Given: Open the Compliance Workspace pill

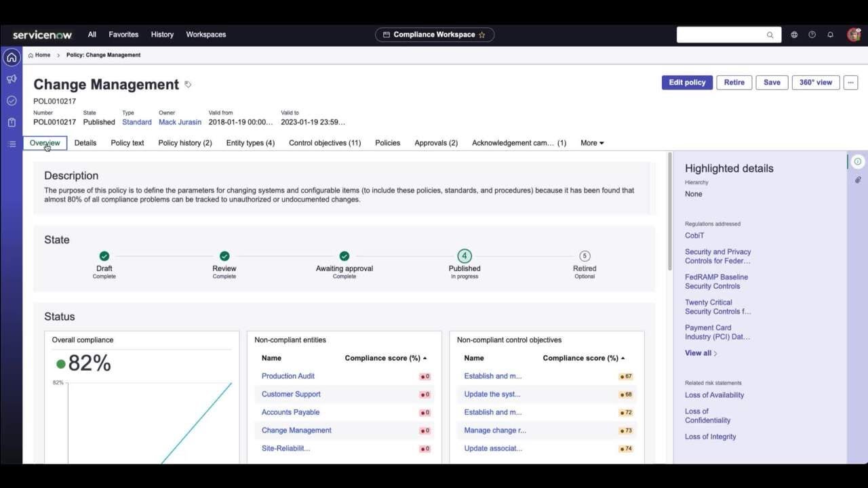Looking at the screenshot, I should tap(435, 35).
